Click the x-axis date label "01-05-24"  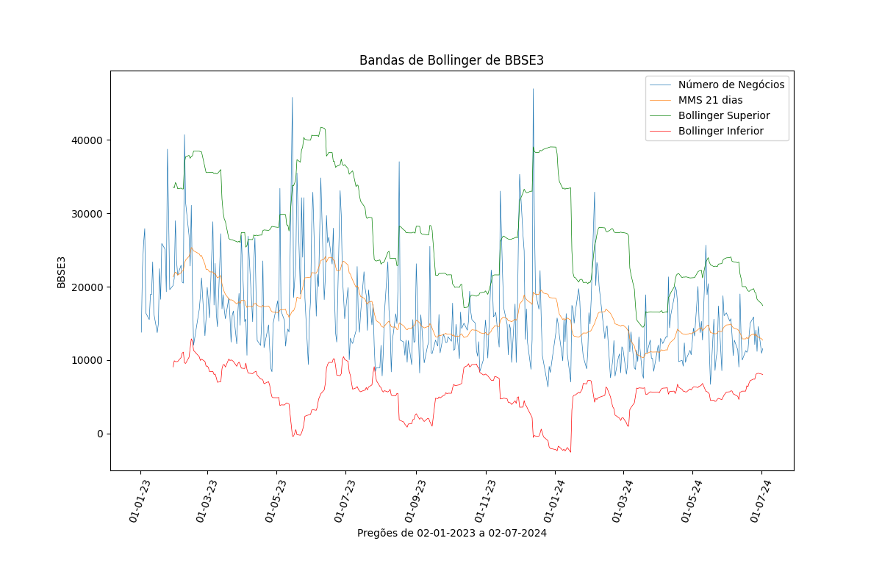[x=692, y=501]
